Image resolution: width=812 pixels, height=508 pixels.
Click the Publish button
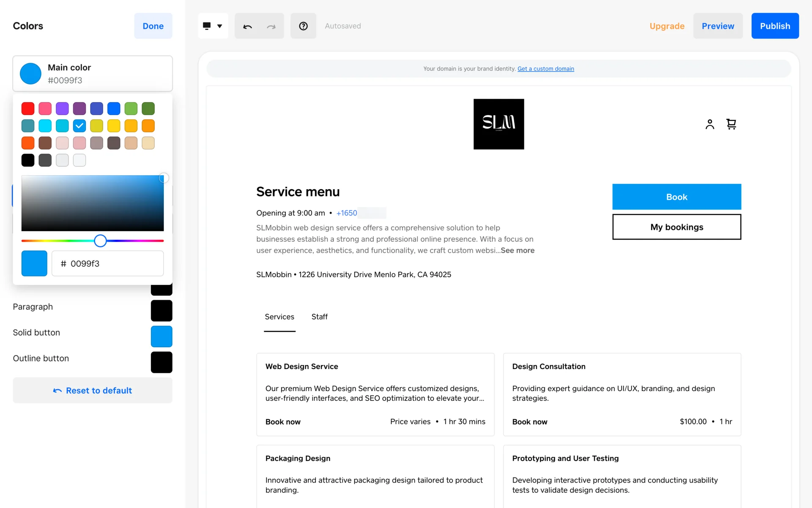coord(775,26)
